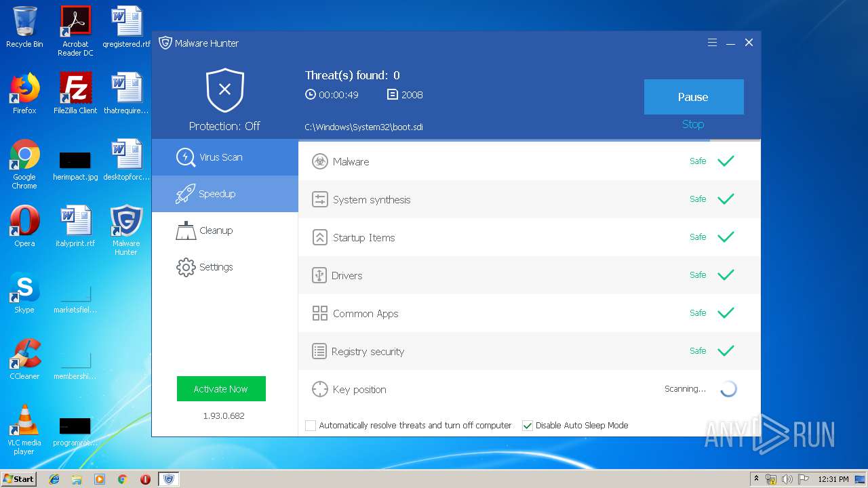Open the Speedup section
The image size is (868, 488).
click(224, 194)
